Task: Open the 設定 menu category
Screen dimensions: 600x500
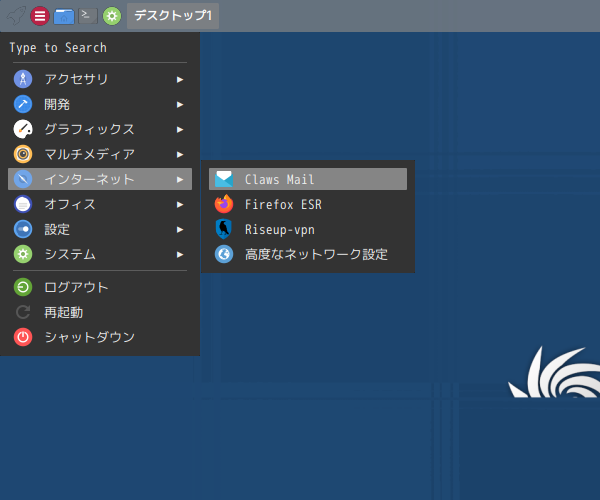Action: click(100, 229)
